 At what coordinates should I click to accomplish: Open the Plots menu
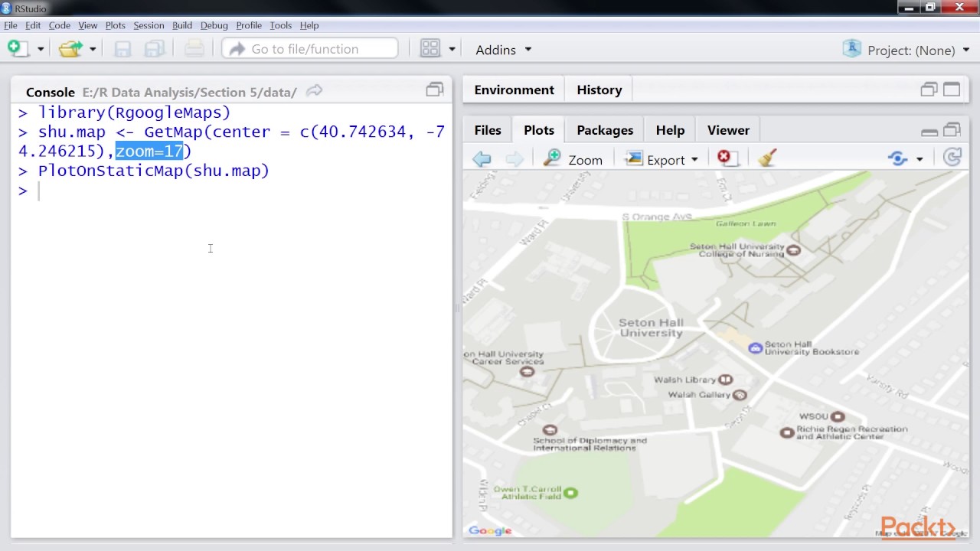116,25
